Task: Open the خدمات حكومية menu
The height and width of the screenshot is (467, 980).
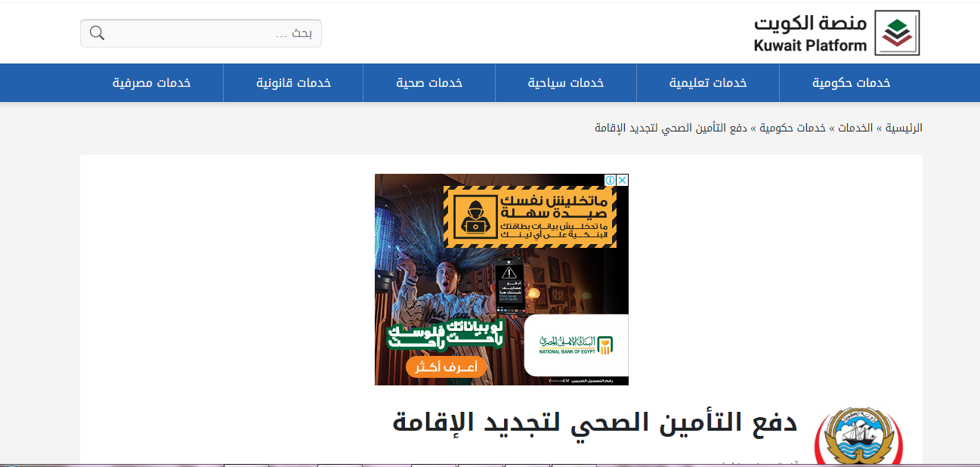Action: (x=851, y=82)
